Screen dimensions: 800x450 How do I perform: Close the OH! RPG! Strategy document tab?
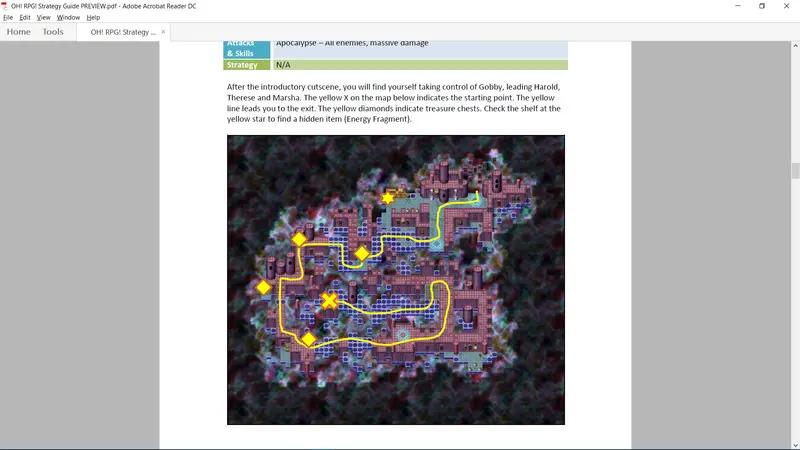[163, 32]
